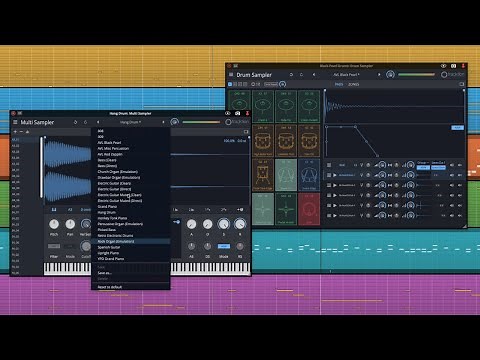Choose Upright Piano preset from list
The image size is (480, 360).
point(131,253)
